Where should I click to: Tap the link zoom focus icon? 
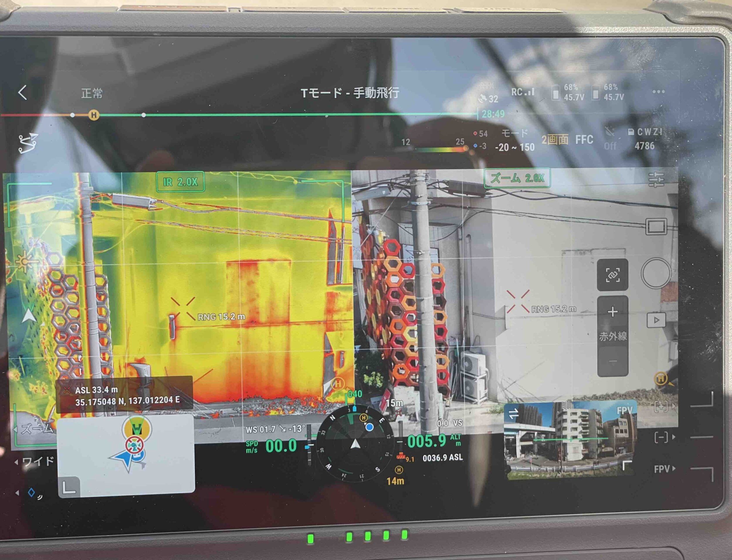coord(612,275)
